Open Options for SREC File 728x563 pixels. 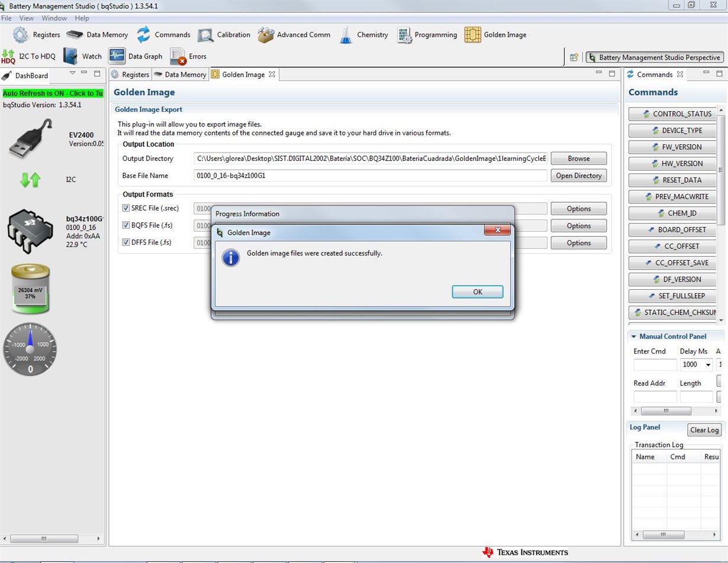click(x=578, y=209)
